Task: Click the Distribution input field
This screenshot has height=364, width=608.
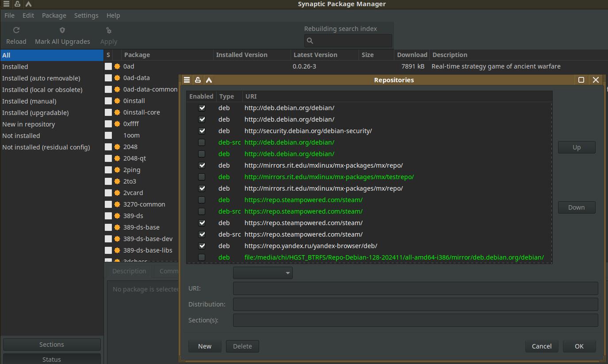Action: [x=415, y=304]
